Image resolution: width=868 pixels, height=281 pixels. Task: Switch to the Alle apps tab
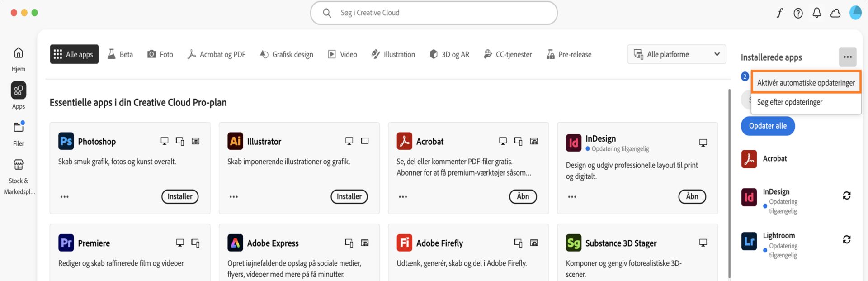click(x=74, y=54)
